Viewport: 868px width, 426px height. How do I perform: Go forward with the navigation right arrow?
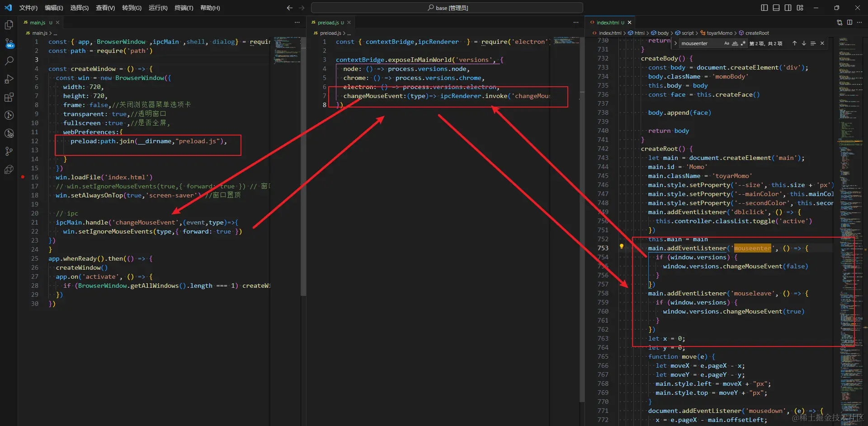pyautogui.click(x=302, y=8)
